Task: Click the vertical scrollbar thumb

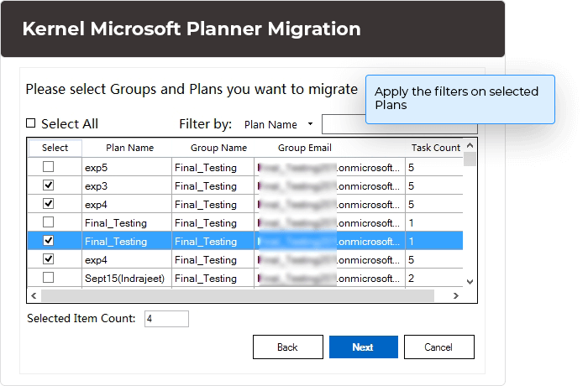Action: (x=470, y=159)
